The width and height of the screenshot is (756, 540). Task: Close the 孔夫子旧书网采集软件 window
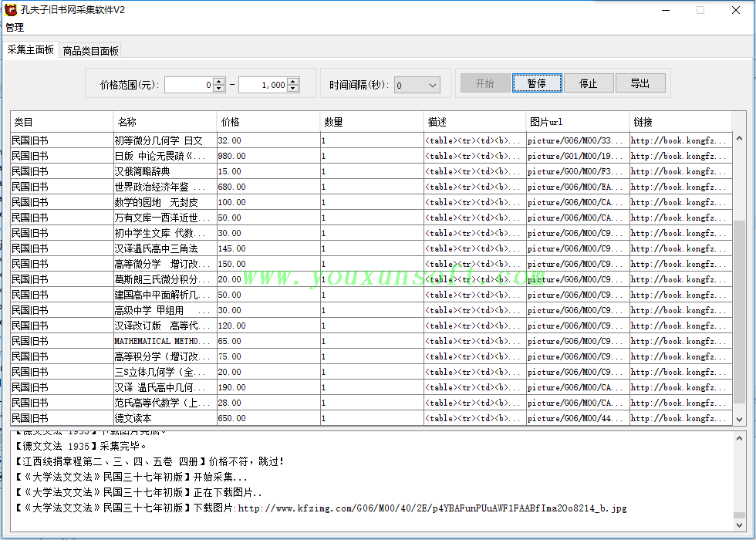pyautogui.click(x=736, y=10)
